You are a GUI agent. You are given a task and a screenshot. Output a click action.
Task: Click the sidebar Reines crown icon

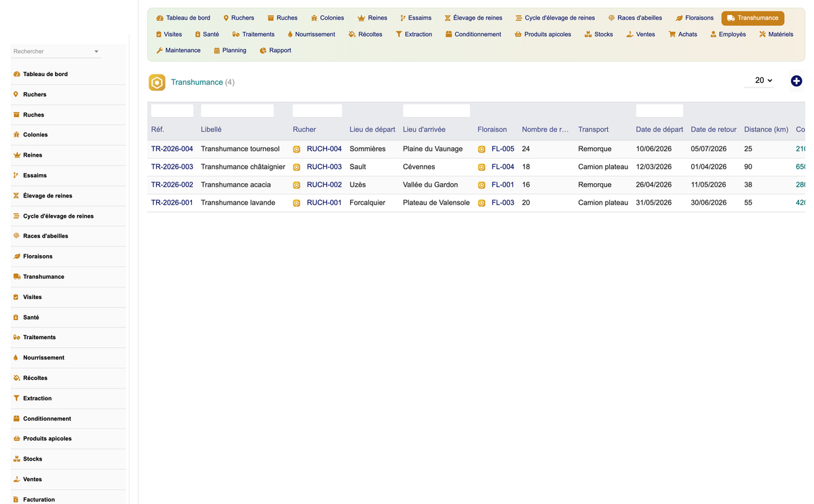[16, 155]
